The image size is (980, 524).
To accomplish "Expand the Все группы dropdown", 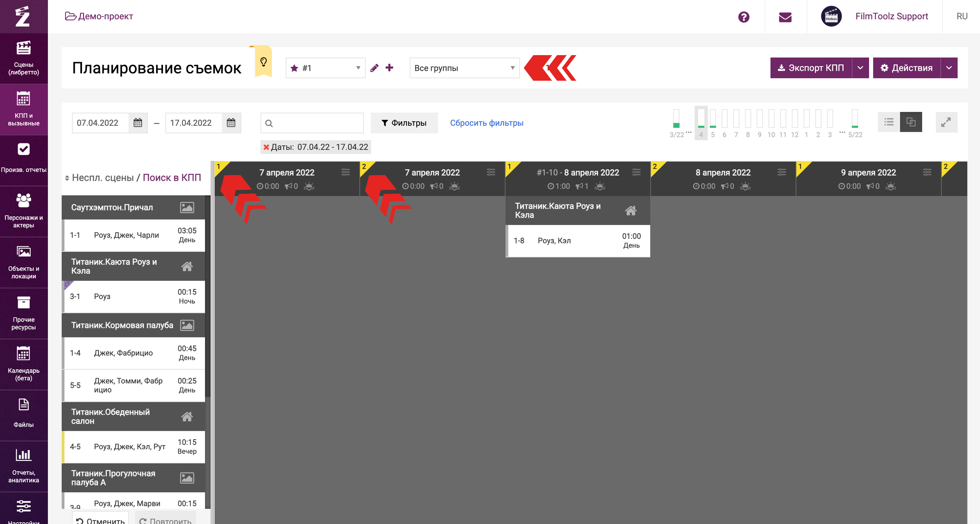I will pyautogui.click(x=464, y=68).
